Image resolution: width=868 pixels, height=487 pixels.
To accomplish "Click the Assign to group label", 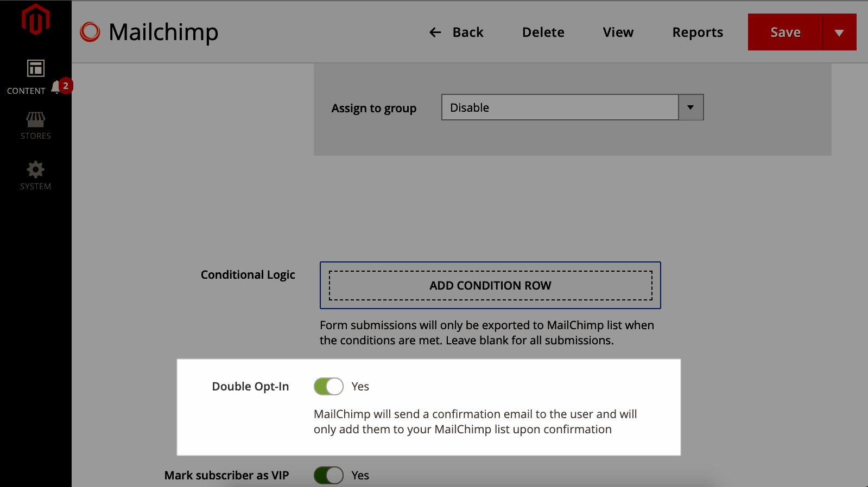I will [374, 108].
